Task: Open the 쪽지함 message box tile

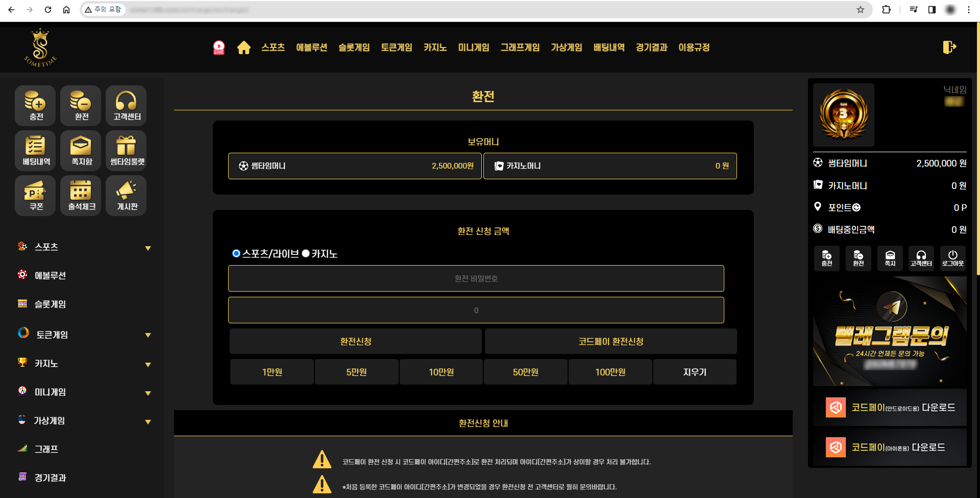Action: 81,151
